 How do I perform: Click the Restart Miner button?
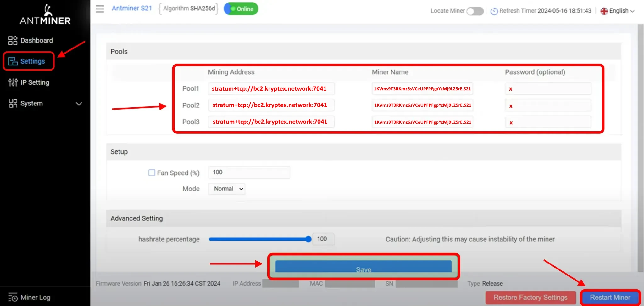pos(610,297)
